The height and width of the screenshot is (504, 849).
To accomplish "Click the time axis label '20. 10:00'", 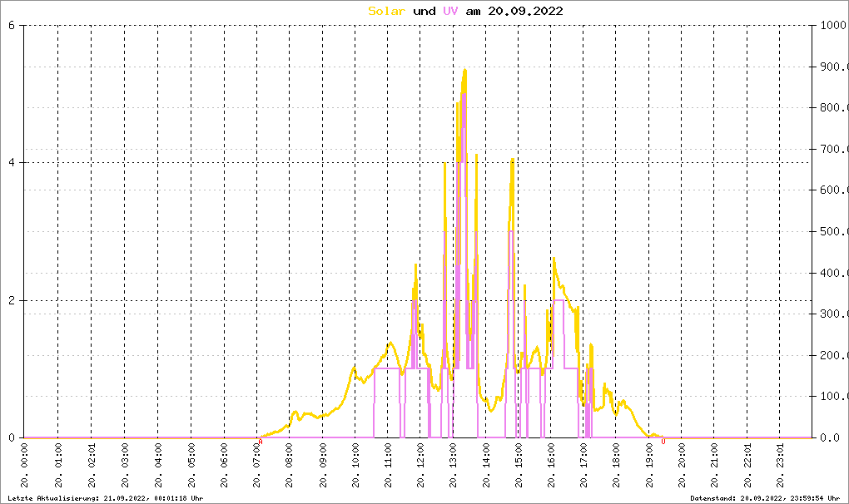I will pyautogui.click(x=355, y=466).
